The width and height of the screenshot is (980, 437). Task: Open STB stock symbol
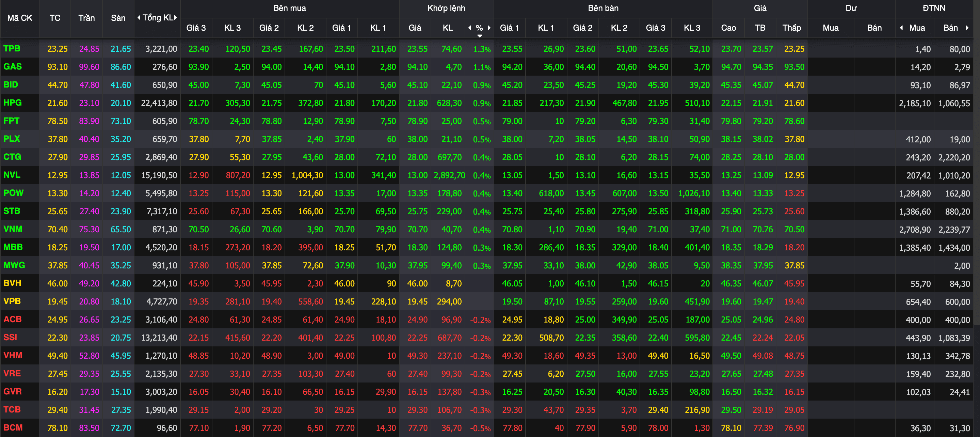tap(12, 211)
